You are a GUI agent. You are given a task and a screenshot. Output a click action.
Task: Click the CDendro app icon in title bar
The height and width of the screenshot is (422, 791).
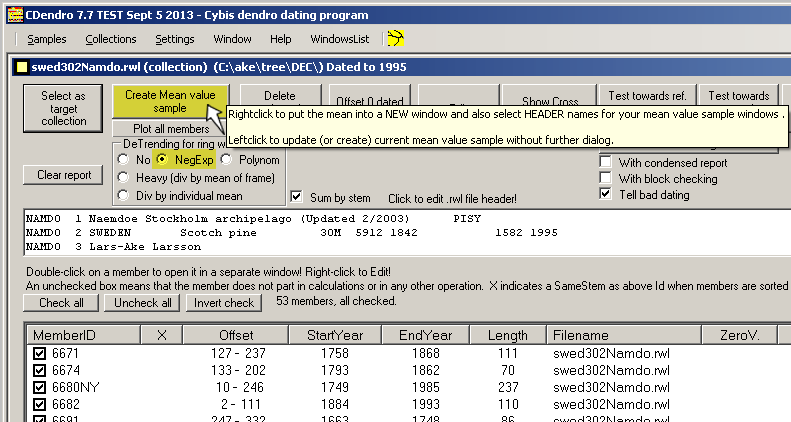(x=15, y=15)
